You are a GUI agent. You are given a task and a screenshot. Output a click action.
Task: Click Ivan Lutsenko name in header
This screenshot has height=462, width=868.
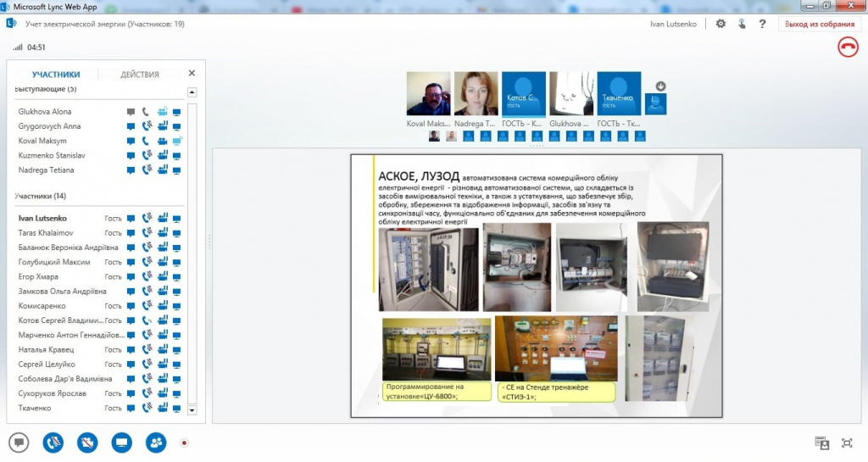click(x=673, y=24)
